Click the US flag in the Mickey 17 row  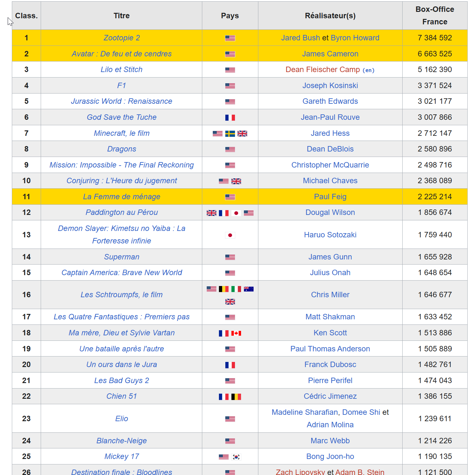tap(224, 457)
